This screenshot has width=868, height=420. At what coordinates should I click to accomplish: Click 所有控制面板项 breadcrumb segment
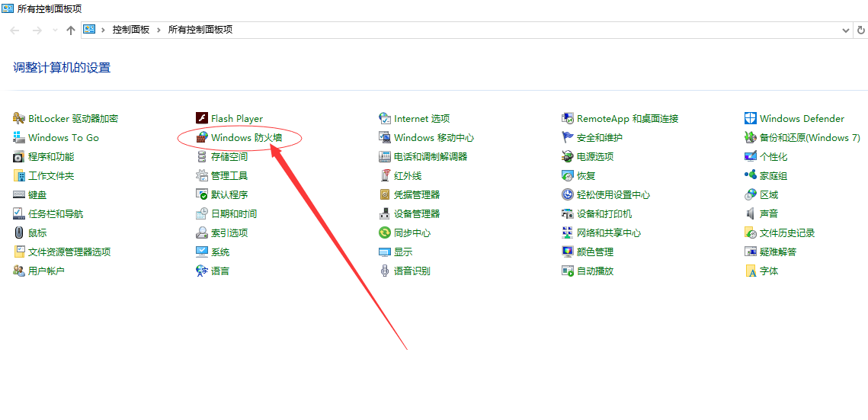coord(200,30)
